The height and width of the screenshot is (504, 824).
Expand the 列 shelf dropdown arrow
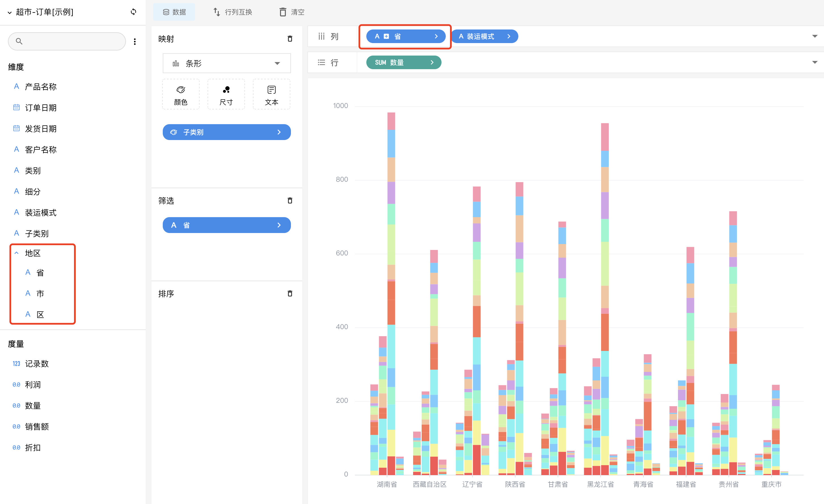click(815, 36)
